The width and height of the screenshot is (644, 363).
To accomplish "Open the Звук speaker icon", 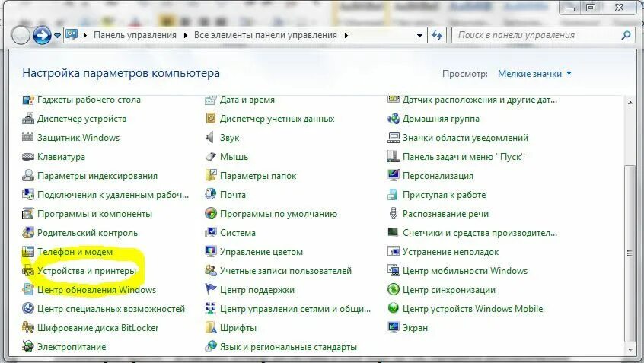I will pyautogui.click(x=210, y=138).
